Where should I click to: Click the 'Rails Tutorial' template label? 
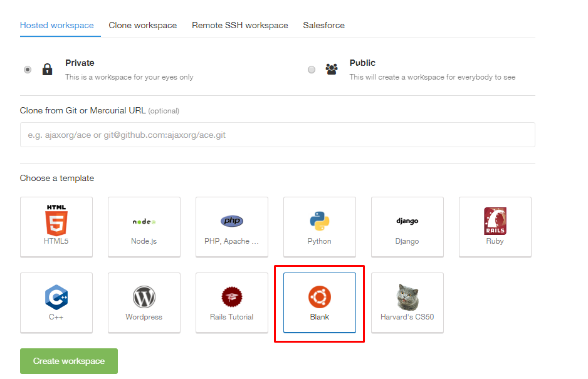pyautogui.click(x=232, y=317)
